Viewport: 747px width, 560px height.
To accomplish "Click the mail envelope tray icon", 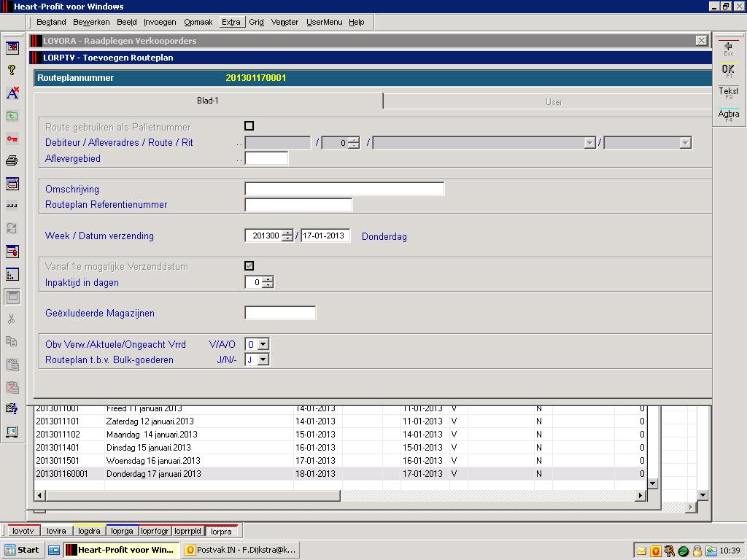I will tap(641, 551).
